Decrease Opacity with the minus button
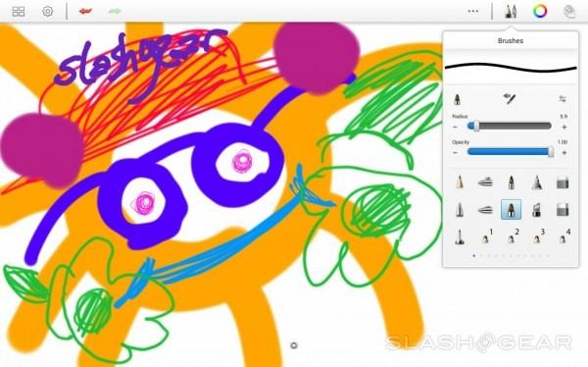Image resolution: width=588 pixels, height=367 pixels. (456, 152)
